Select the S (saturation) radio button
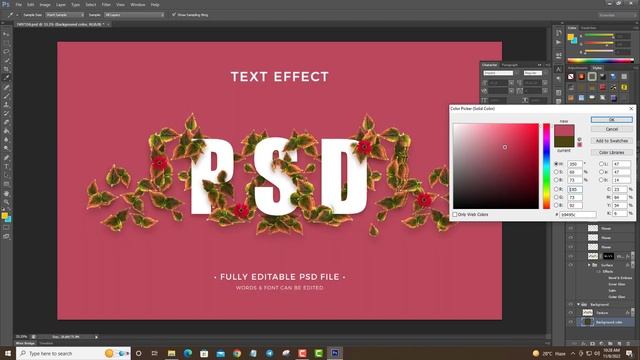The image size is (640, 360). pos(556,172)
